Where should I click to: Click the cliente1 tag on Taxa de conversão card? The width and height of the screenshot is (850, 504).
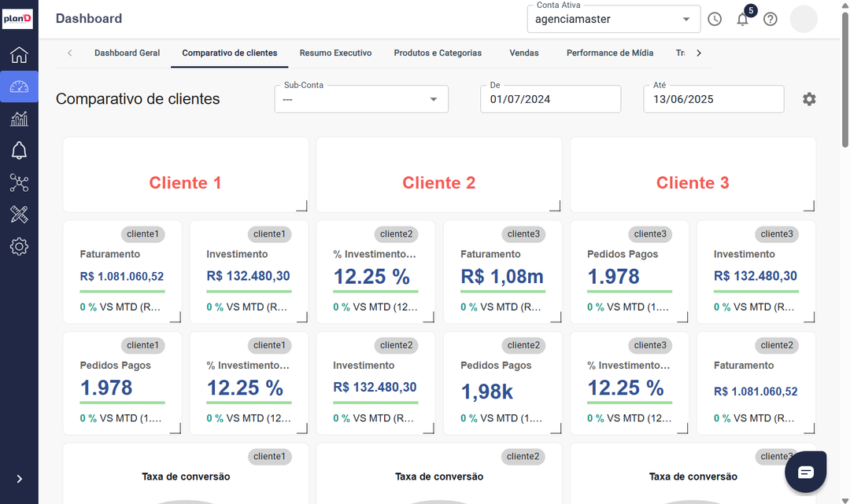tap(269, 456)
